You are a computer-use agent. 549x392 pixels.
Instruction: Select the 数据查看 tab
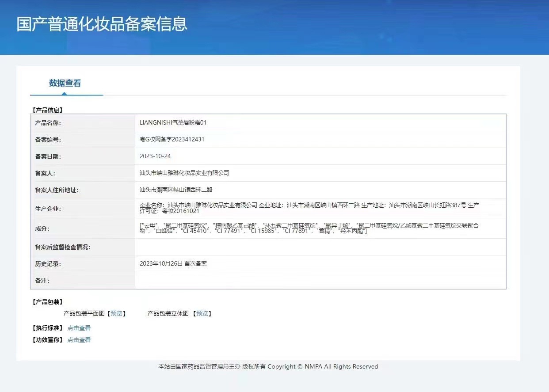[x=65, y=83]
